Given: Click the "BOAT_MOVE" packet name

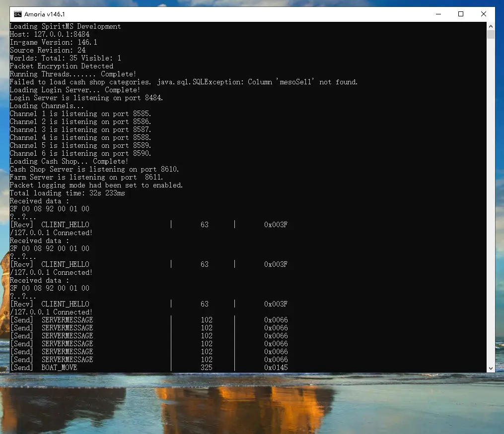Looking at the screenshot, I should [x=59, y=368].
